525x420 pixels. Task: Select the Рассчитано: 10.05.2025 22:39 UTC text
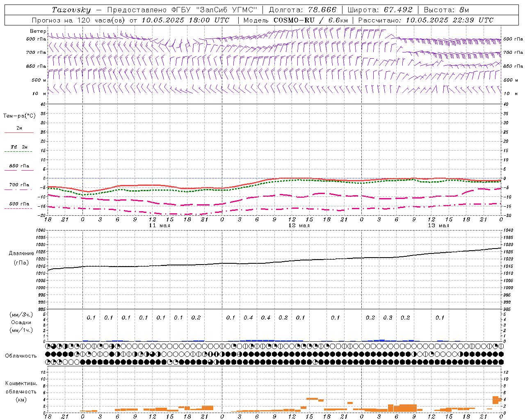point(426,20)
